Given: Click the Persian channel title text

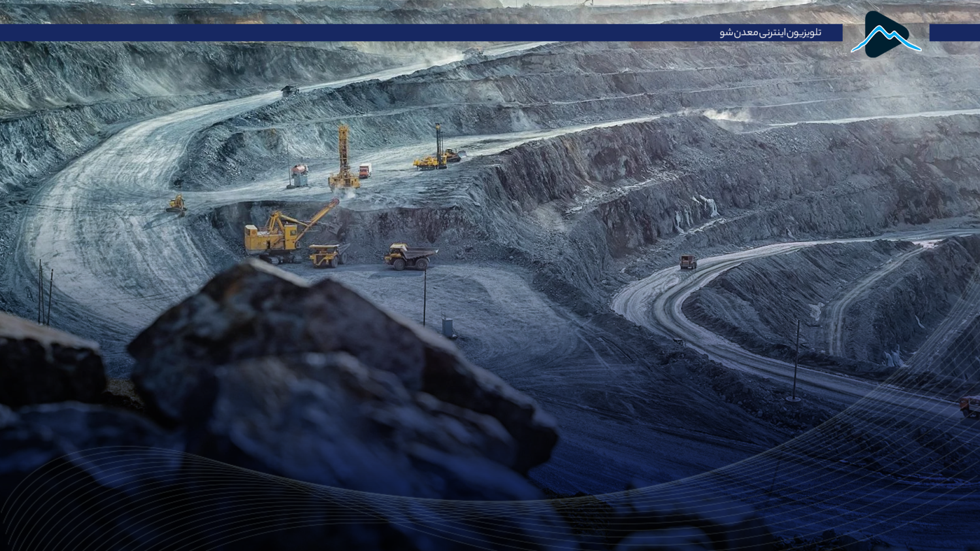Looking at the screenshot, I should 770,33.
